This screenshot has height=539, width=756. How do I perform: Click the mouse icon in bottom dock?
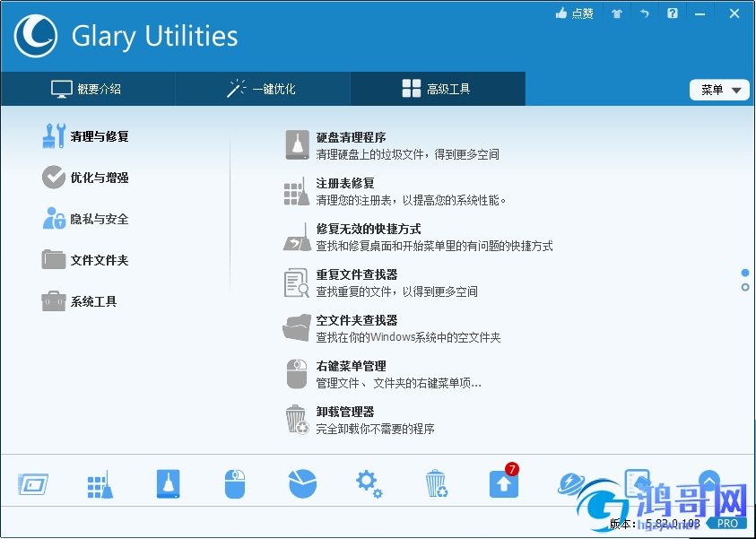[x=235, y=484]
